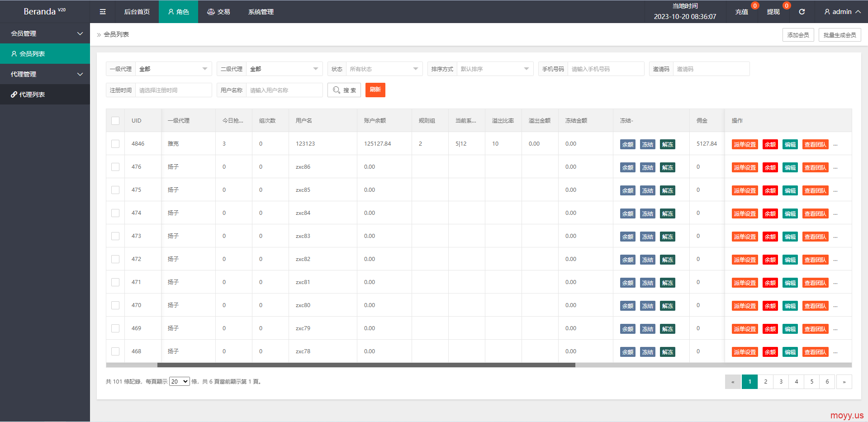The height and width of the screenshot is (422, 868).
Task: Open 会员列表 in sidebar
Action: click(x=45, y=54)
